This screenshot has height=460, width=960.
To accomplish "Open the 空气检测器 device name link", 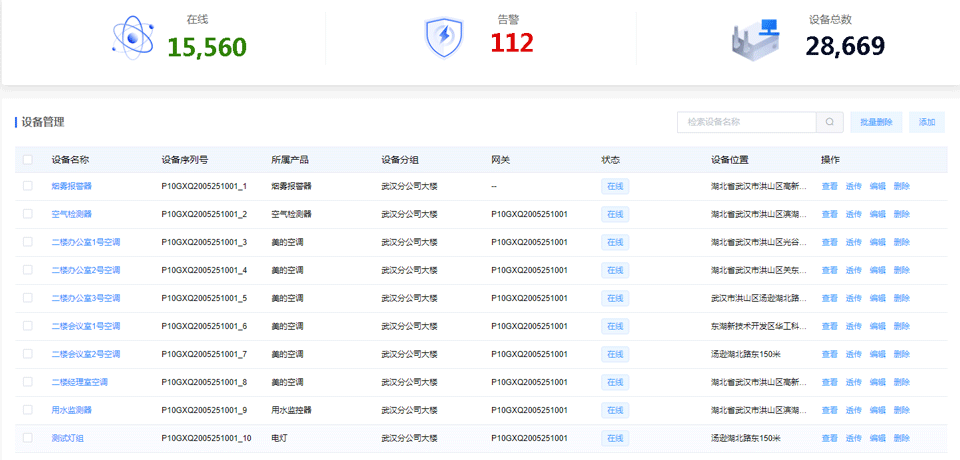I will coord(71,214).
